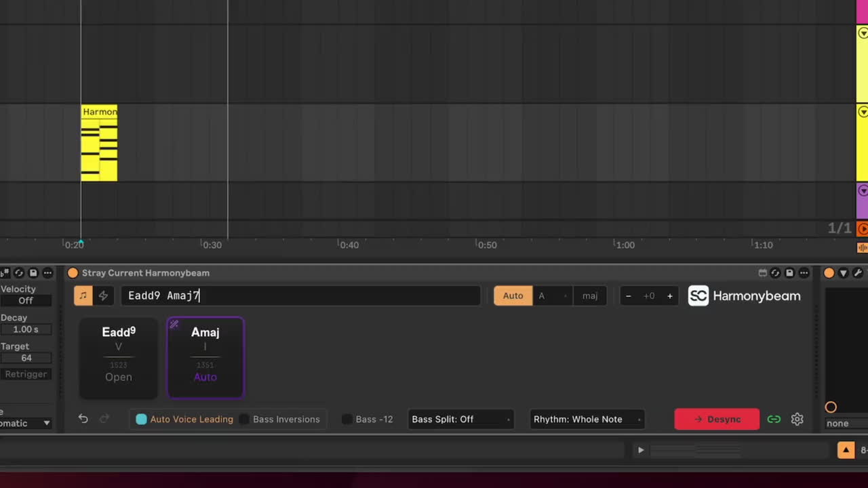Click the Target 64 value
Image resolution: width=868 pixels, height=488 pixels.
(x=26, y=358)
